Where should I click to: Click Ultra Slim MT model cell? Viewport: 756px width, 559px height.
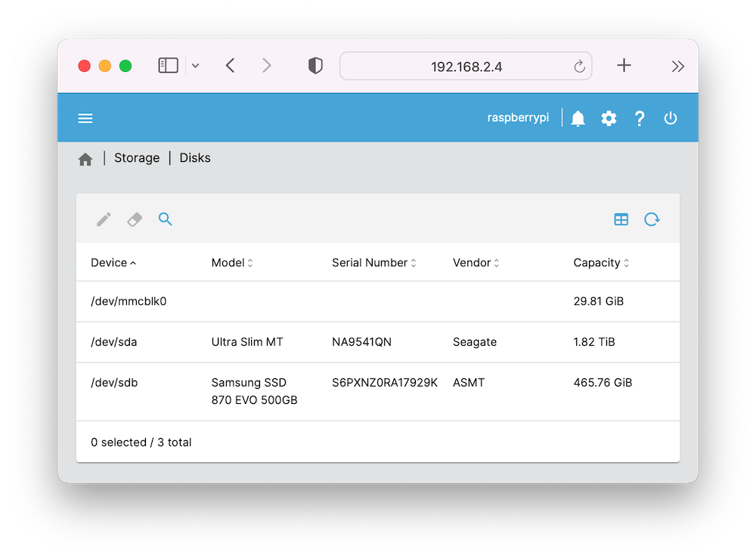click(x=247, y=342)
